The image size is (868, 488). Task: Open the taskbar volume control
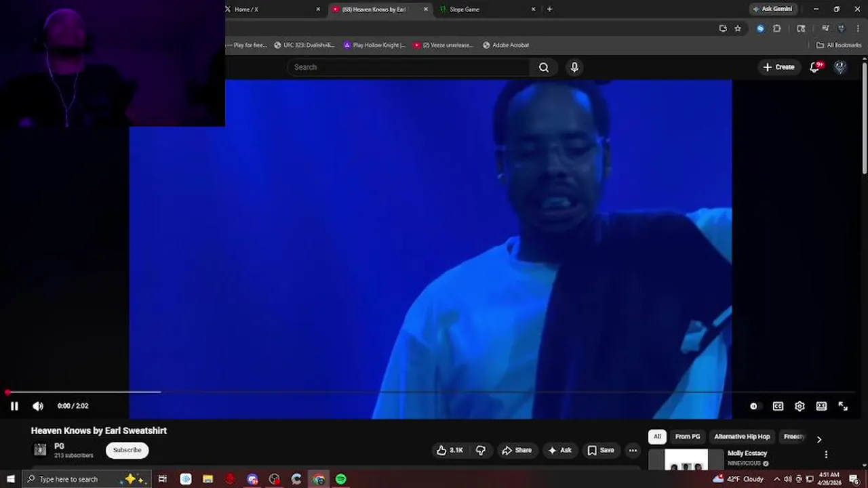[x=788, y=479]
